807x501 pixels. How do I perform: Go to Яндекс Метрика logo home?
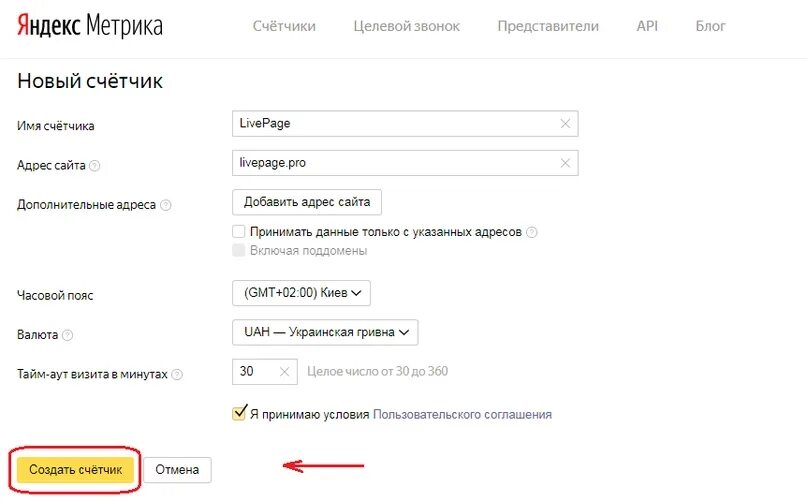coord(90,26)
